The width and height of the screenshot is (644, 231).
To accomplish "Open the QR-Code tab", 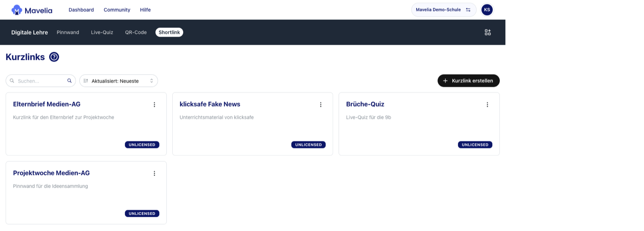I will [x=136, y=32].
